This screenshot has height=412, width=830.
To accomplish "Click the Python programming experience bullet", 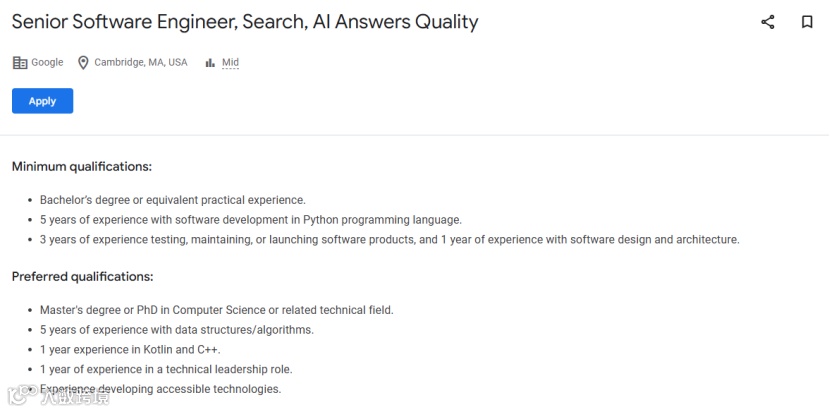I will pos(251,220).
